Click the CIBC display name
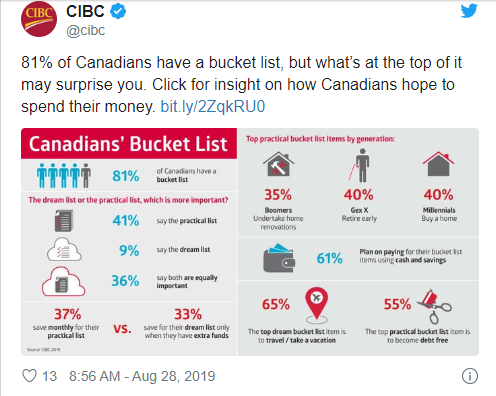Viewport: 496px width, 396px height. coord(85,11)
